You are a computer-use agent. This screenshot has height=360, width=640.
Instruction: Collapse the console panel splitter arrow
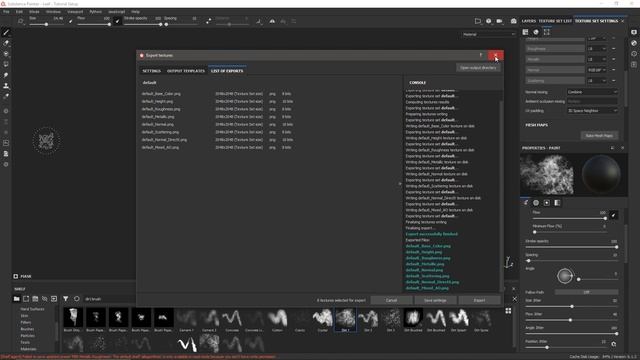(400, 184)
